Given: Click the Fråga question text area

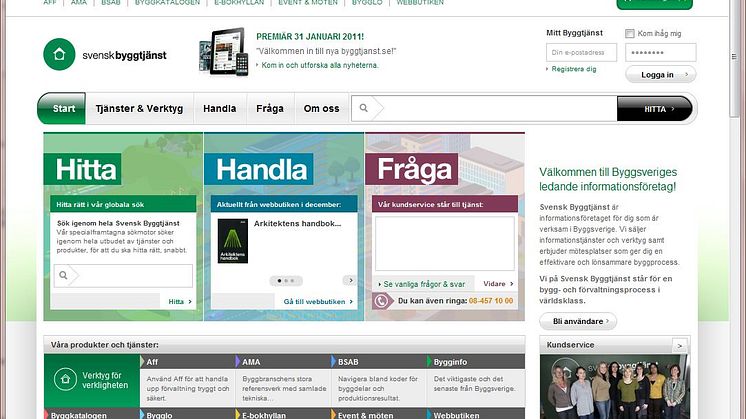Looking at the screenshot, I should (445, 244).
